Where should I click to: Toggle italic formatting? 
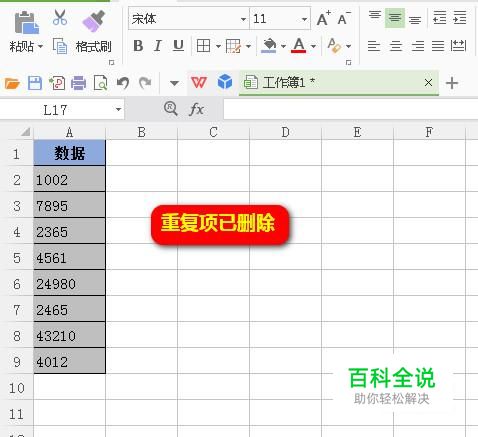click(158, 46)
